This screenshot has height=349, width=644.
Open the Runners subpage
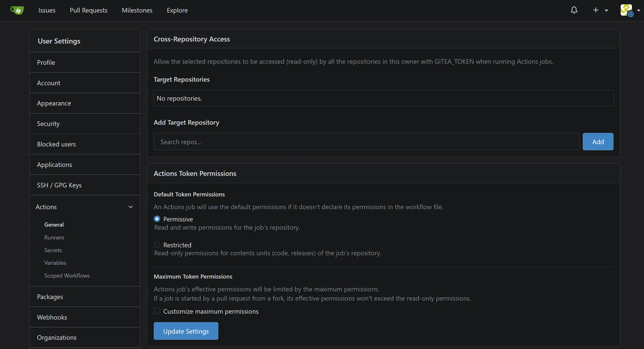tap(54, 237)
